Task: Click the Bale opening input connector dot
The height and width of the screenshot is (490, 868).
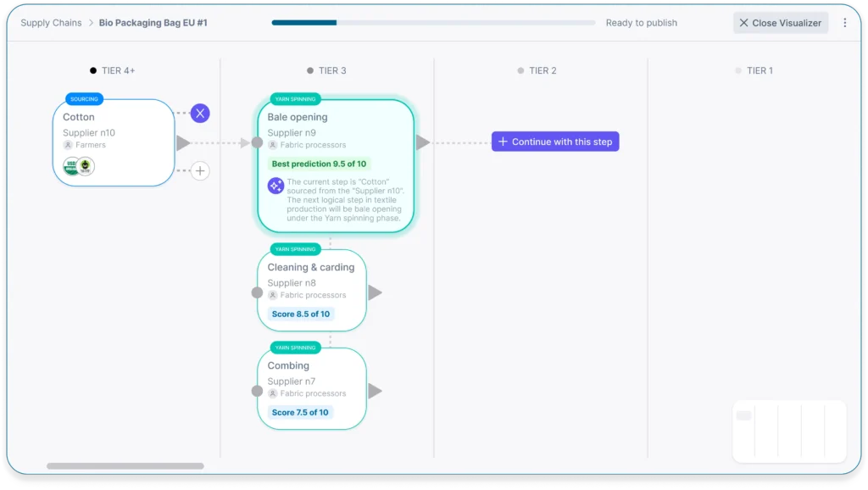Action: point(257,142)
